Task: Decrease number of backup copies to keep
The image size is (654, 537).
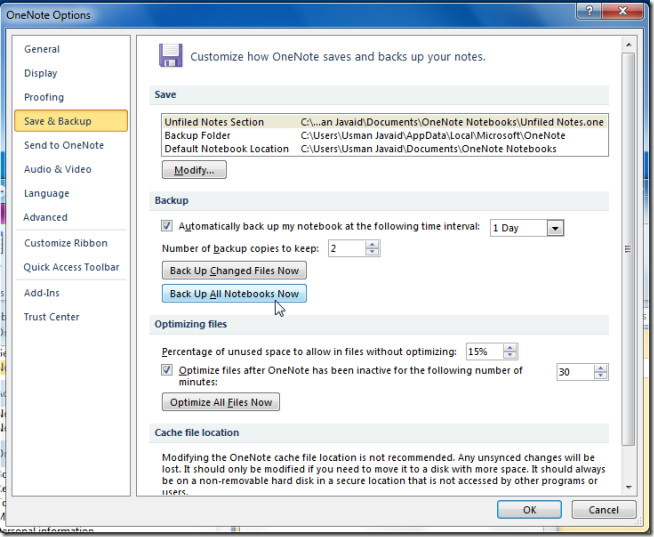Action: (x=372, y=252)
